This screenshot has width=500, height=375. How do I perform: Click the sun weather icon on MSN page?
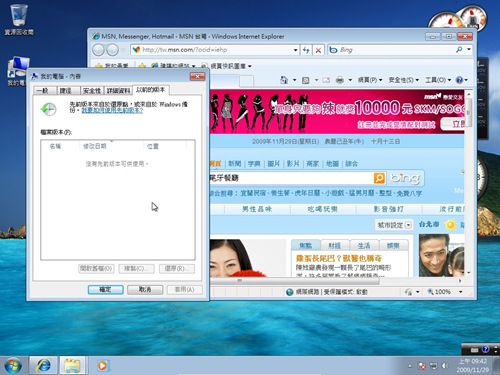coord(450,225)
